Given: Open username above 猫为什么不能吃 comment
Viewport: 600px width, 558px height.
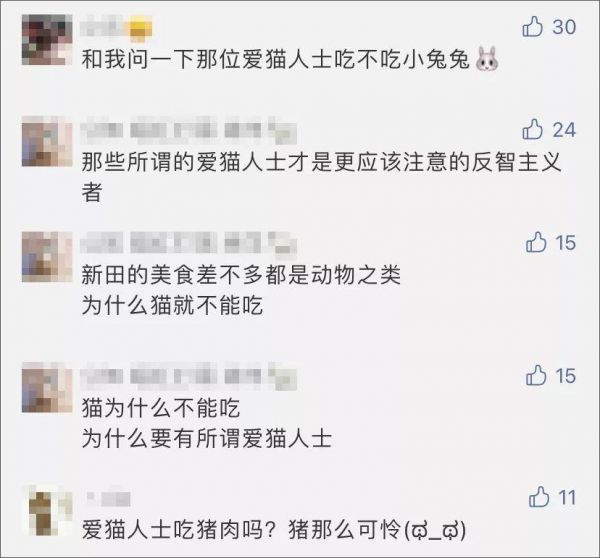Looking at the screenshot, I should (x=189, y=376).
